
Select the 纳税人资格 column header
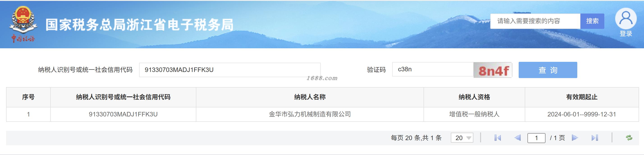474,97
